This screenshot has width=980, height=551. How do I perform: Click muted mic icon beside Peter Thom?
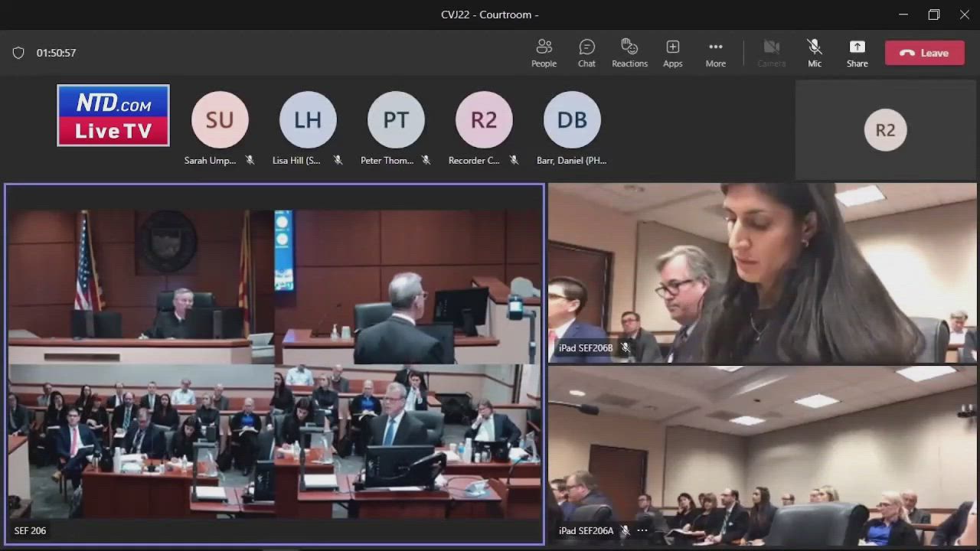426,161
